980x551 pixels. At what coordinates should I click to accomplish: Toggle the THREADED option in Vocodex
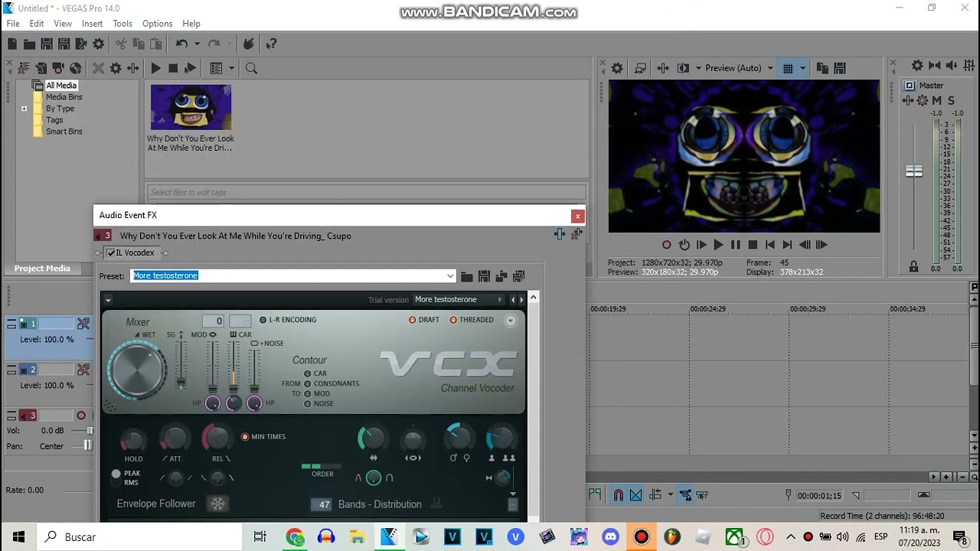click(472, 320)
